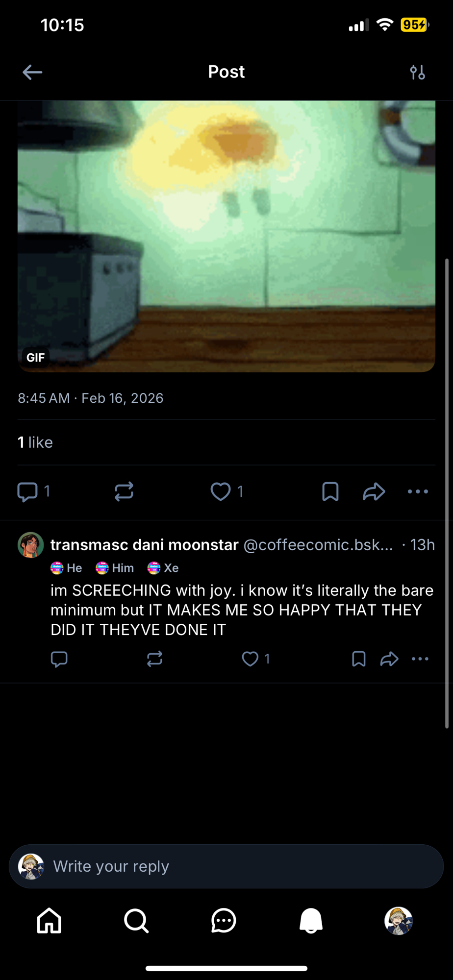Open transmasc dani moonstar profile
This screenshot has height=980, width=453.
[144, 545]
